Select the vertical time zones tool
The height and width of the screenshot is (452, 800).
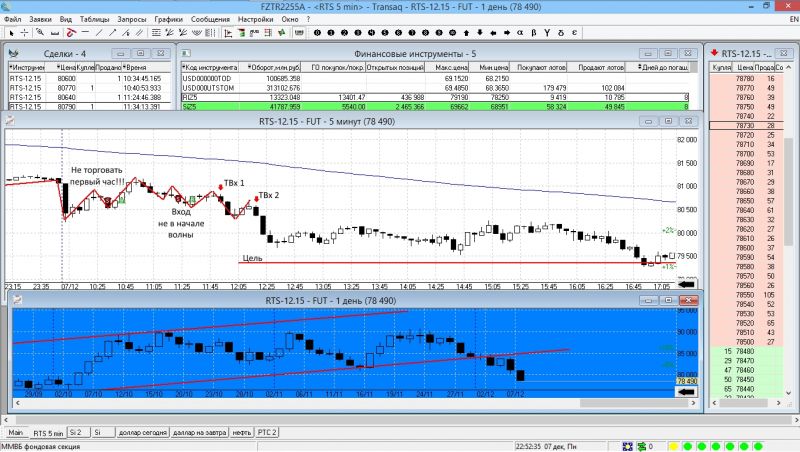click(x=210, y=33)
